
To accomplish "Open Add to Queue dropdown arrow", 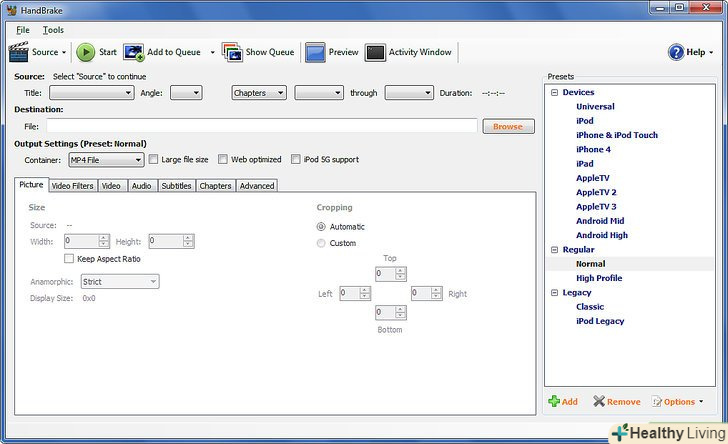I will point(213,52).
